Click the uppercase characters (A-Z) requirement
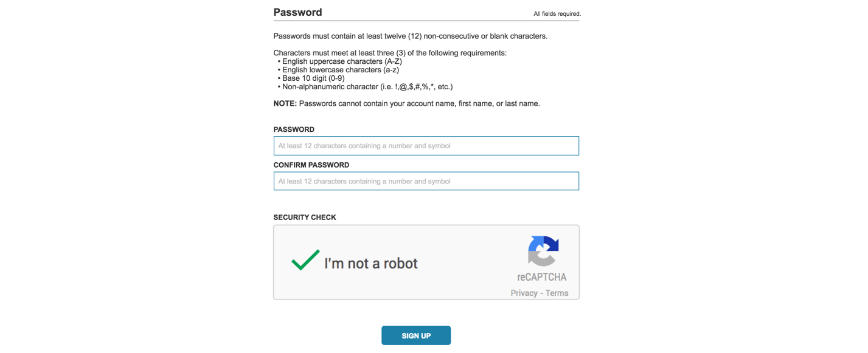This screenshot has width=868, height=353. pos(342,61)
